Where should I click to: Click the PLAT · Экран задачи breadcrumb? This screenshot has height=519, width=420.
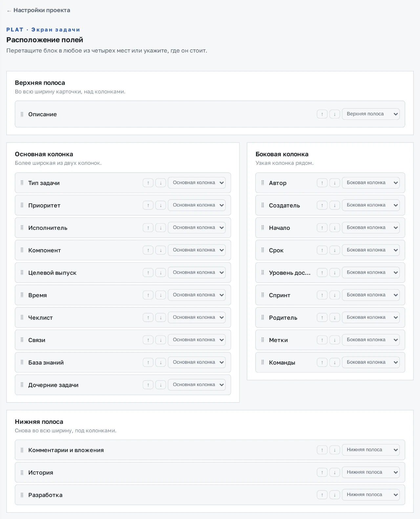pyautogui.click(x=43, y=30)
